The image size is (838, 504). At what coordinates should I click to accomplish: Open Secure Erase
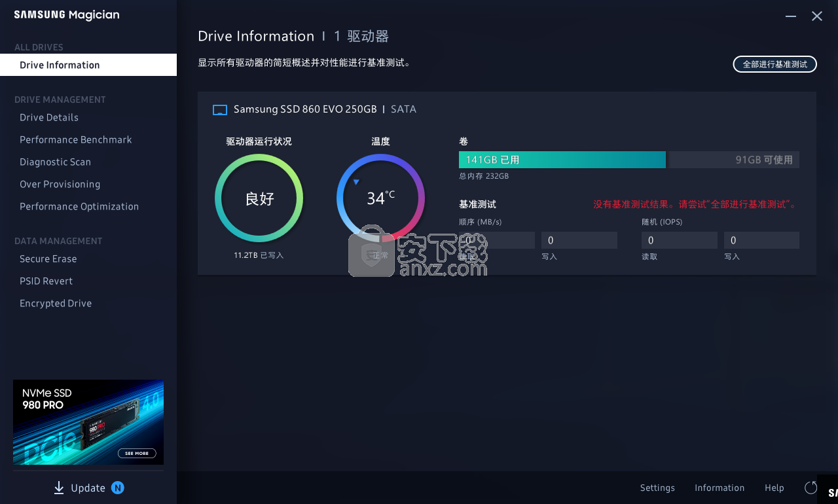pyautogui.click(x=48, y=259)
